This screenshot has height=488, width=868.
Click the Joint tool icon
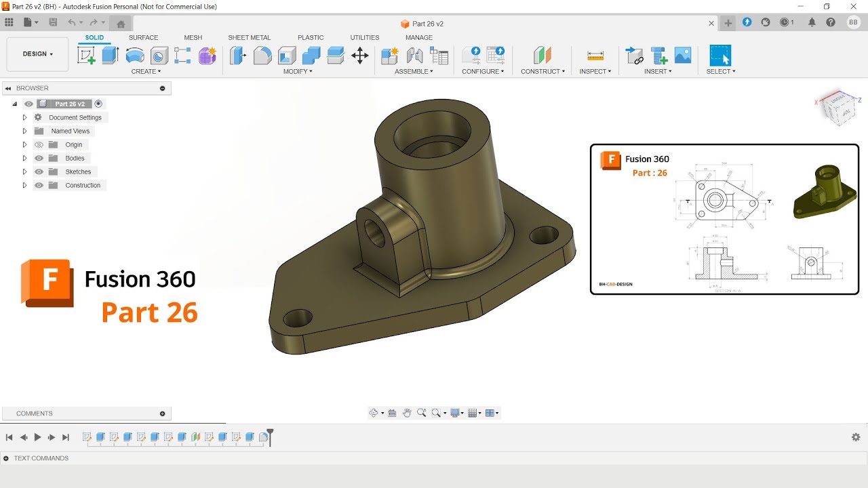click(x=414, y=56)
